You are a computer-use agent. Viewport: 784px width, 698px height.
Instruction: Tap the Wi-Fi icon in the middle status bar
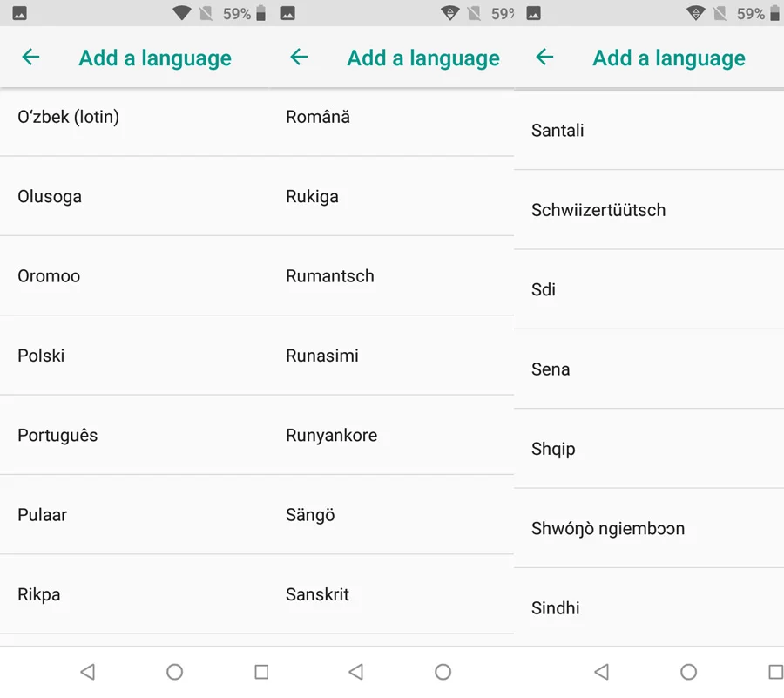[450, 13]
